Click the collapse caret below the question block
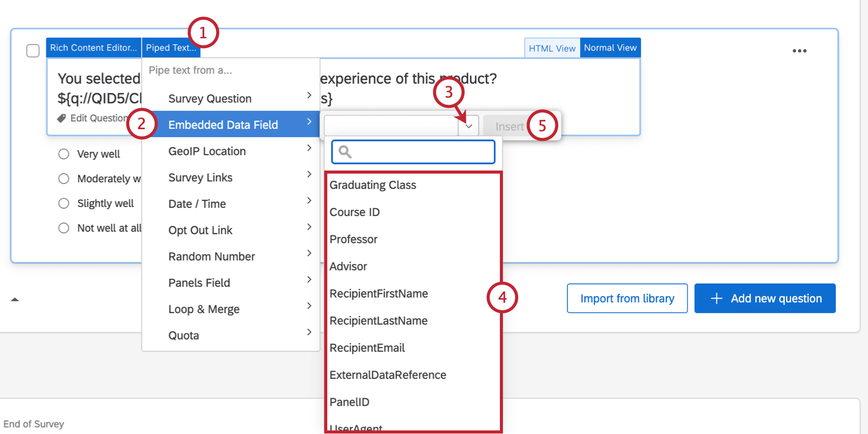Viewport: 868px width, 434px height. tap(15, 299)
